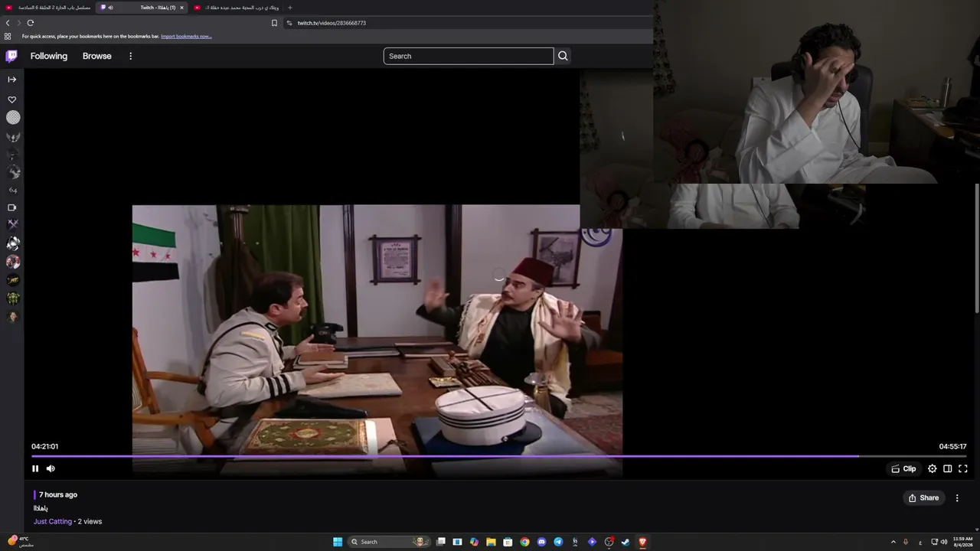Select the Twitch browser tab
Viewport: 980px width, 551px height.
click(142, 8)
